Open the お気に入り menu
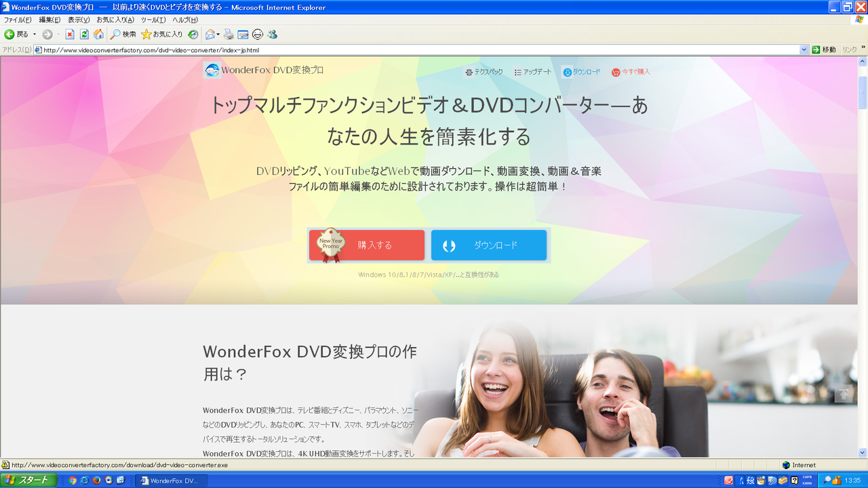Screen dimensions: 868x488 pos(115,20)
